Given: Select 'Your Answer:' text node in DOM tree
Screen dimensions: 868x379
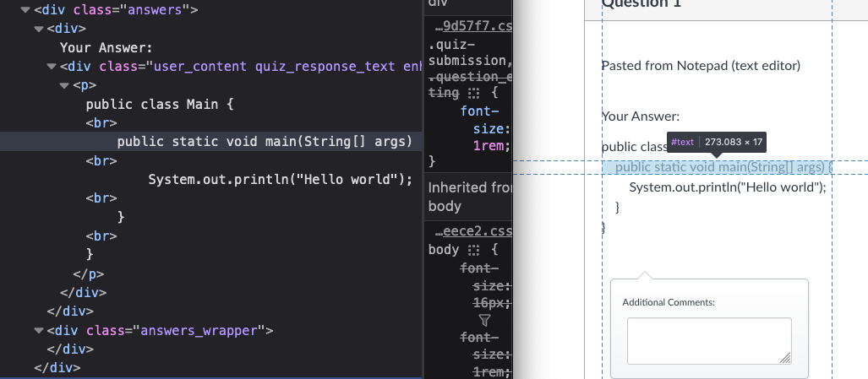Looking at the screenshot, I should 106,48.
